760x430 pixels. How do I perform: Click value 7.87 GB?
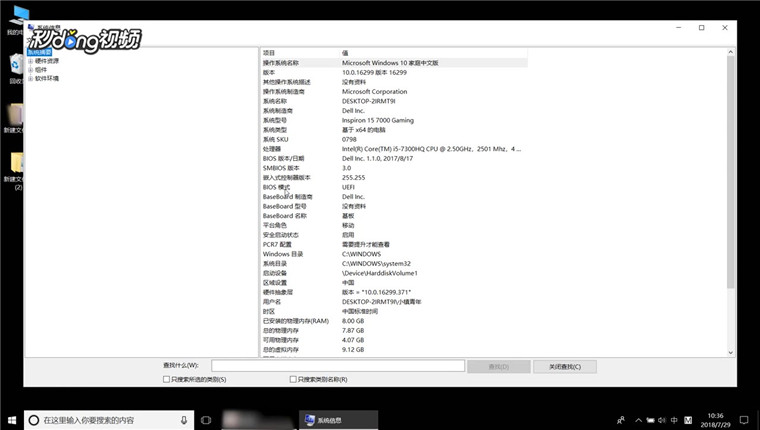tap(353, 331)
